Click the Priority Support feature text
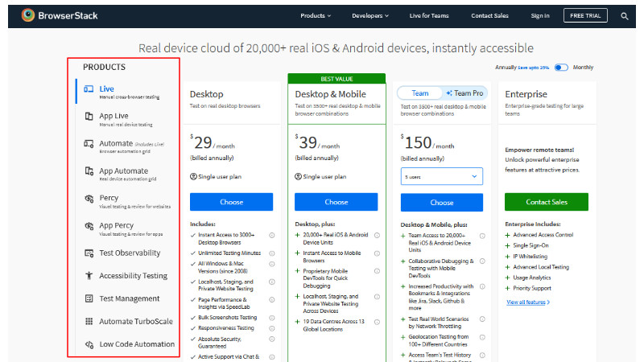Screen dimensions: 644x362 point(532,288)
